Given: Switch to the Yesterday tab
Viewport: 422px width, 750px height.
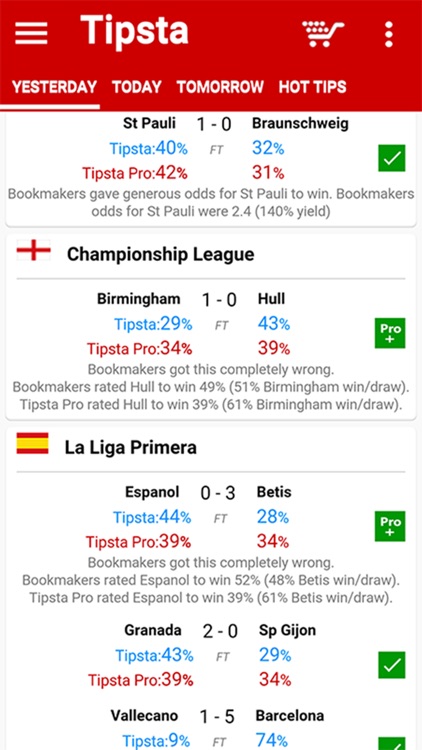Looking at the screenshot, I should [54, 87].
